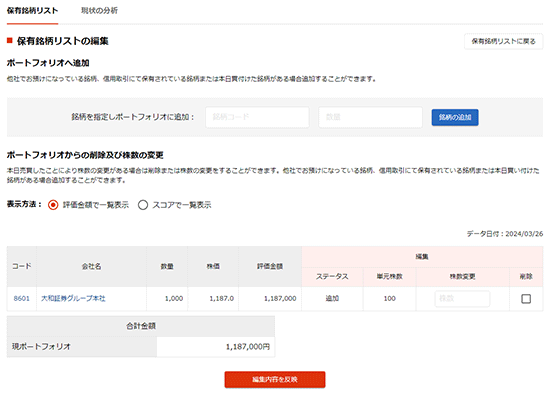Click the コード column header
This screenshot has height=402, width=550.
pos(22,267)
